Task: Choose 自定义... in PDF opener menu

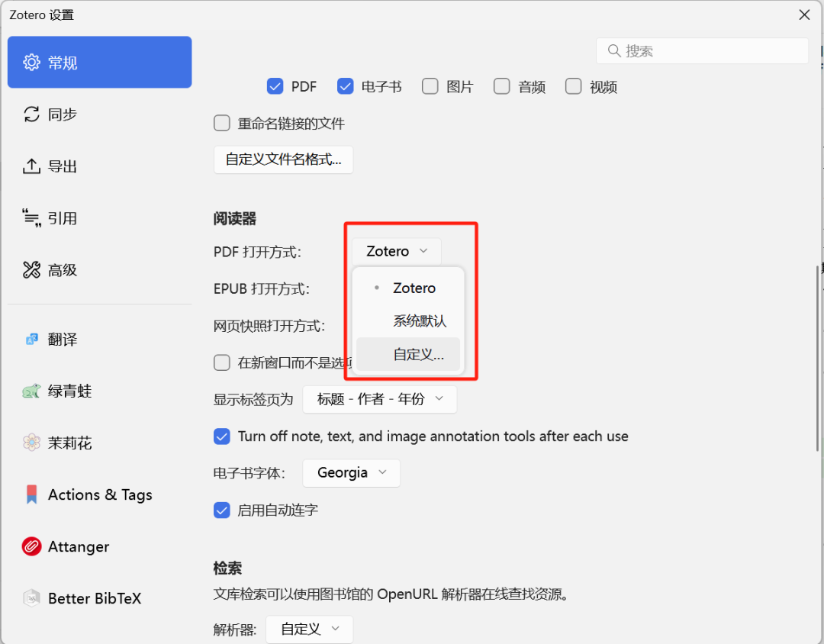Action: pyautogui.click(x=417, y=355)
